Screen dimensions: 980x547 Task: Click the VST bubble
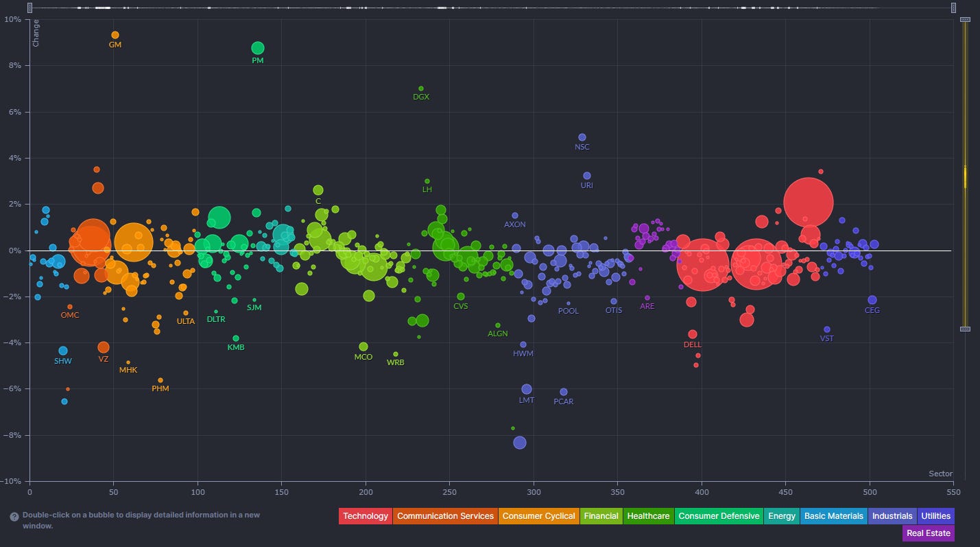(827, 329)
